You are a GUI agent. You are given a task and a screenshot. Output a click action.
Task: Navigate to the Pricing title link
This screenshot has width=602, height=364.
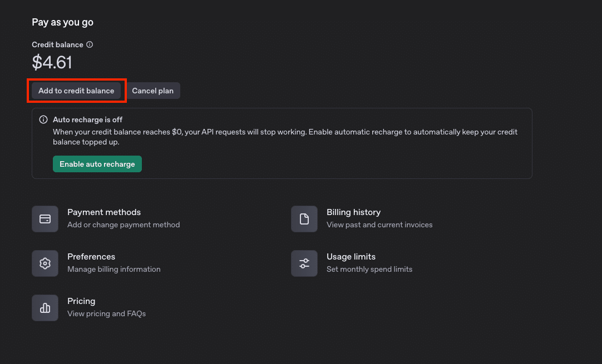(x=81, y=301)
